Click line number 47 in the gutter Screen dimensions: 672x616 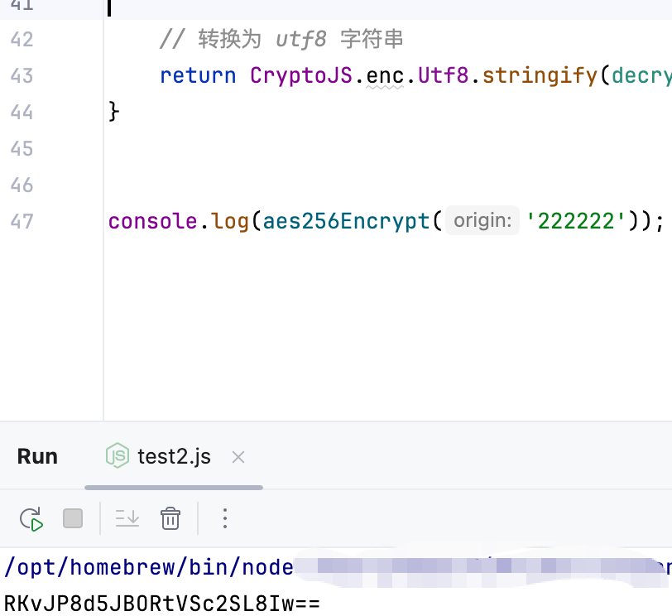coord(22,221)
